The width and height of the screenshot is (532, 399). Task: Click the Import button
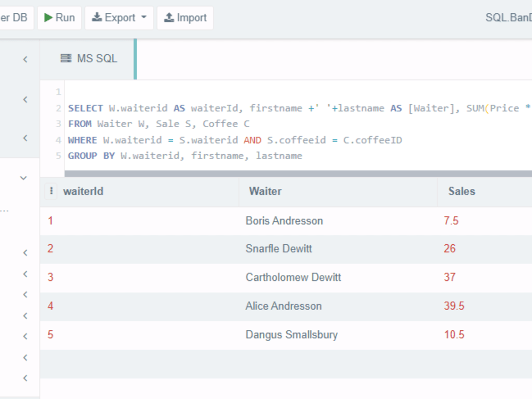point(185,17)
